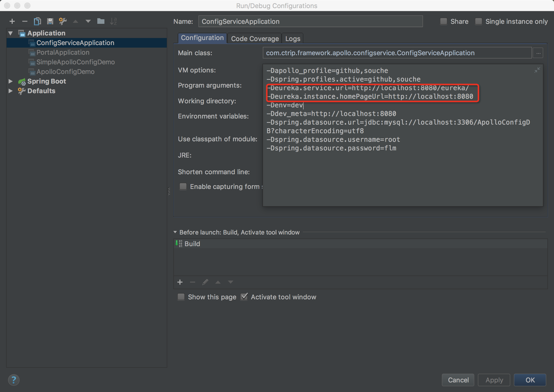Edit the configuration Name field

pos(310,21)
